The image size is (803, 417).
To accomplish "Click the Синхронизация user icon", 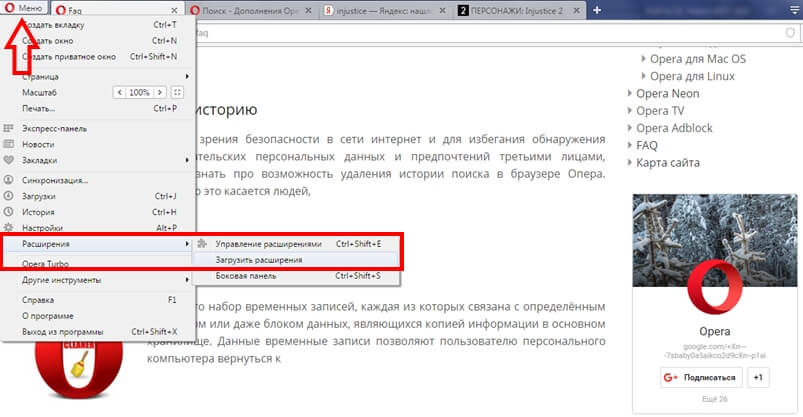I will (9, 180).
